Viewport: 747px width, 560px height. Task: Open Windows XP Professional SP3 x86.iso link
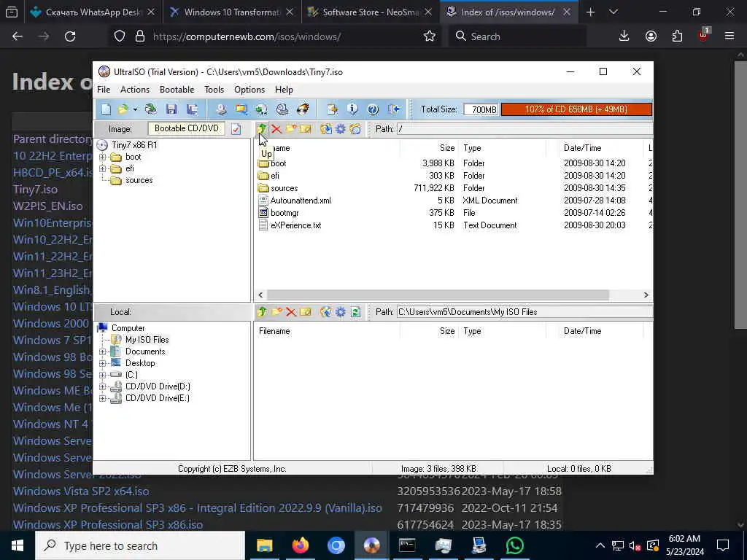point(108,525)
